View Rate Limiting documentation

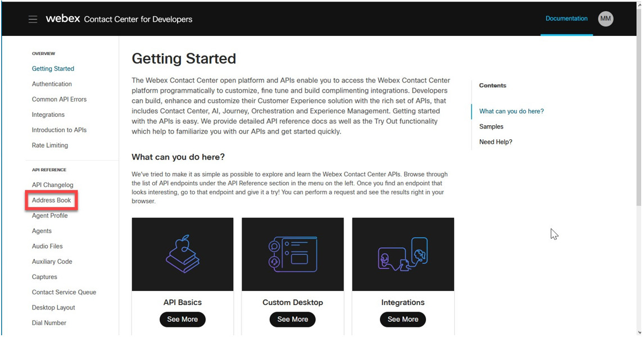(49, 145)
